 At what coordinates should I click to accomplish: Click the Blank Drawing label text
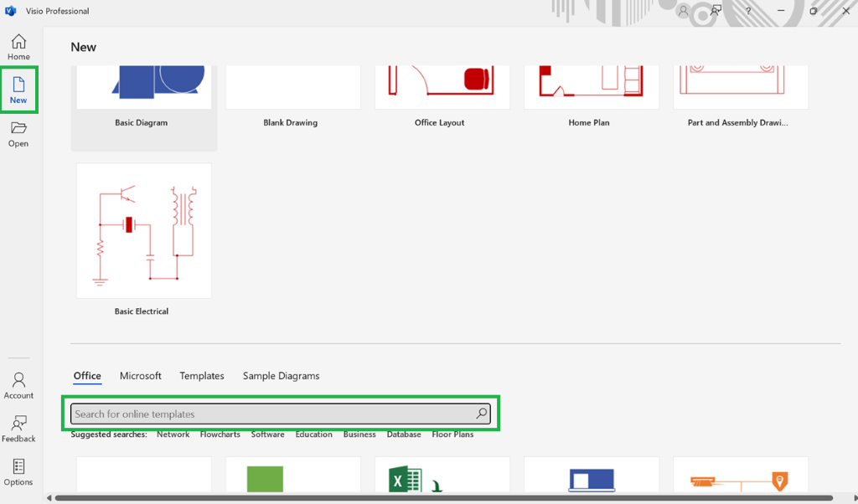click(291, 123)
